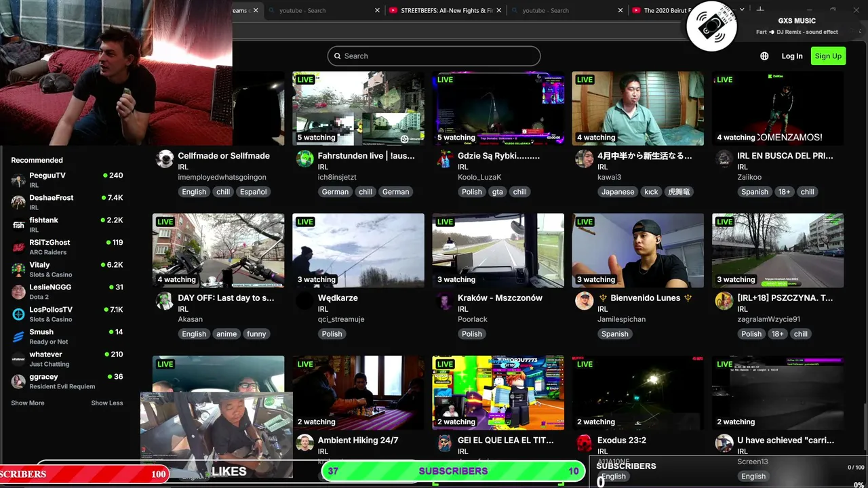
Task: Click ich8insjetzt streamer avatar
Action: pos(305,159)
